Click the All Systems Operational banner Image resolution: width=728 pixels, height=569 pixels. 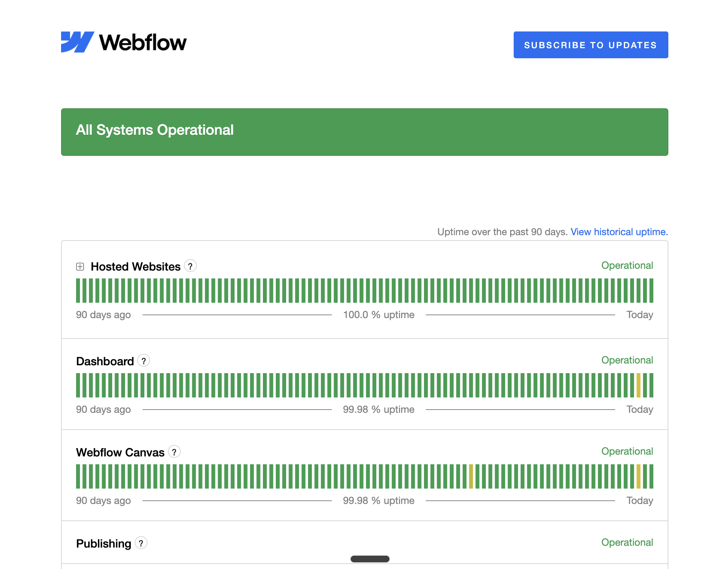coord(364,132)
